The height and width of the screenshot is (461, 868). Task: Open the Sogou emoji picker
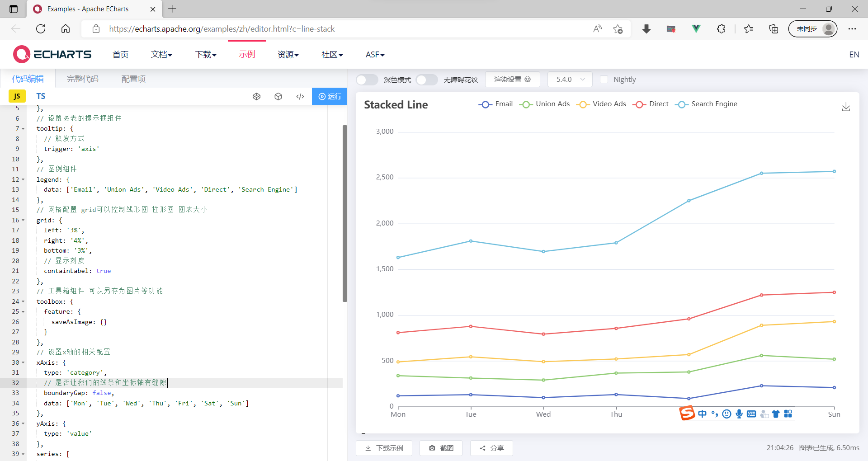click(x=726, y=414)
